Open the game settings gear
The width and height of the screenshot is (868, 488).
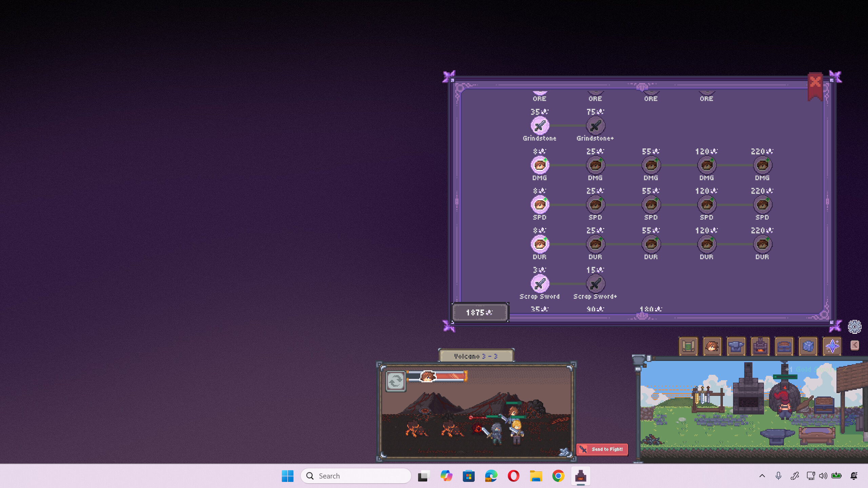(854, 327)
